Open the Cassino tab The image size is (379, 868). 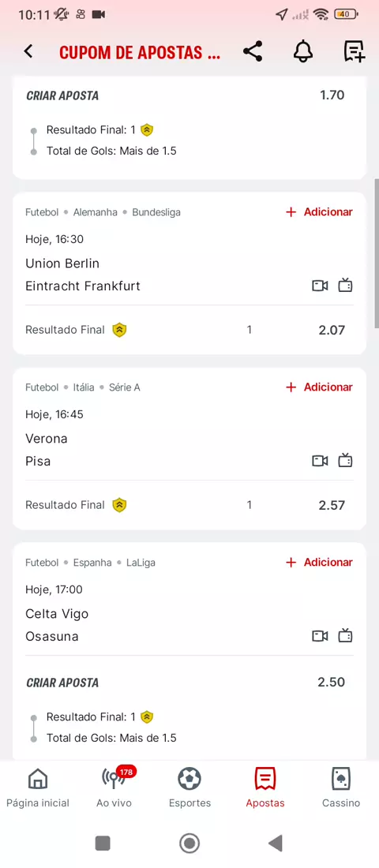pos(341,788)
